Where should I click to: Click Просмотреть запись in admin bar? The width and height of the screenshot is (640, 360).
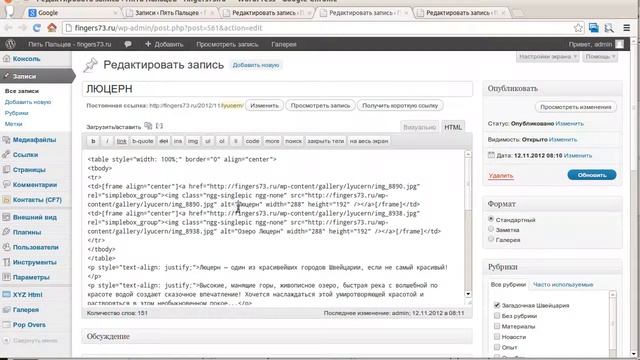(x=227, y=44)
